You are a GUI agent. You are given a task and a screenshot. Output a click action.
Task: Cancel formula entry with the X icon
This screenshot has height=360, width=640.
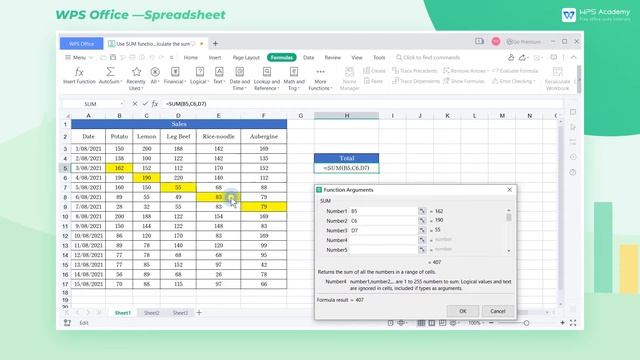[x=135, y=104]
